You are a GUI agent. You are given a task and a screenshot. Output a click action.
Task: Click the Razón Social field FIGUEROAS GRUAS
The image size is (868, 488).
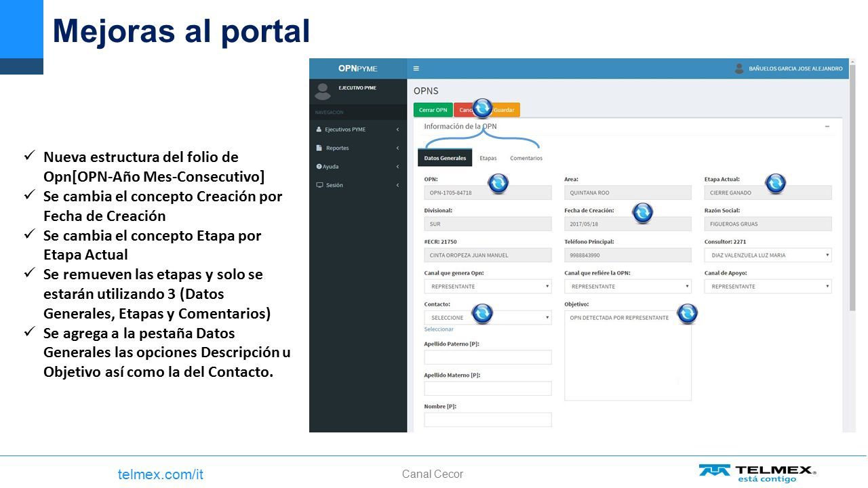coord(768,224)
